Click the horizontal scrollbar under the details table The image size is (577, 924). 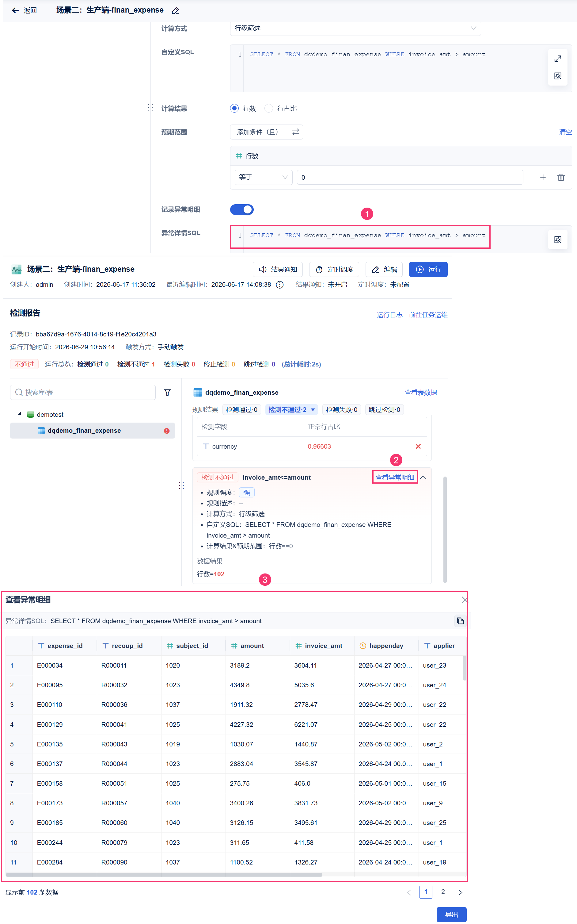[x=164, y=875]
